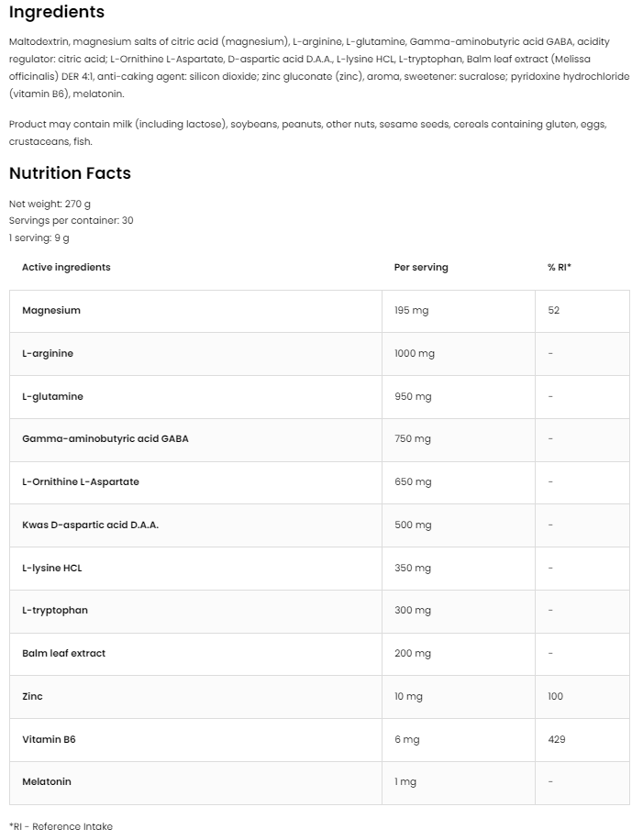Click the RI - Reference Intake footnote

coord(61,827)
